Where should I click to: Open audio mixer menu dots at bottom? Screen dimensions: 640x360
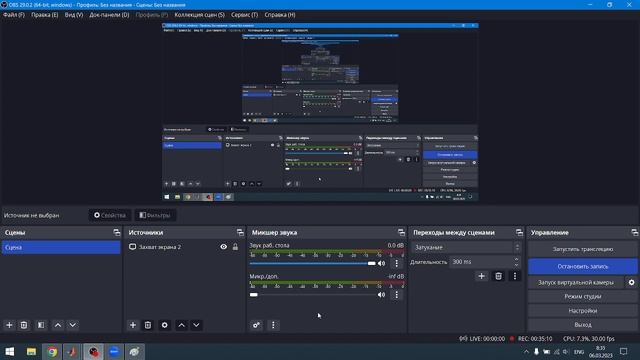(273, 325)
